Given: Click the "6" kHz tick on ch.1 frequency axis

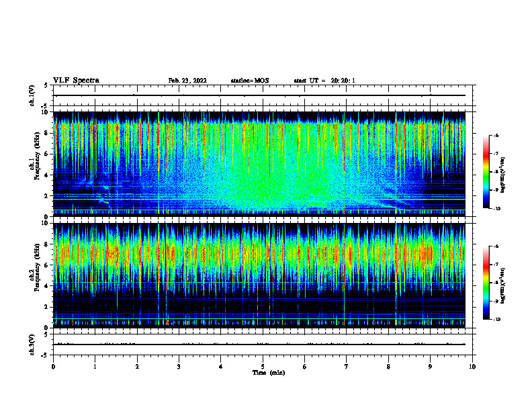Looking at the screenshot, I should point(47,154).
